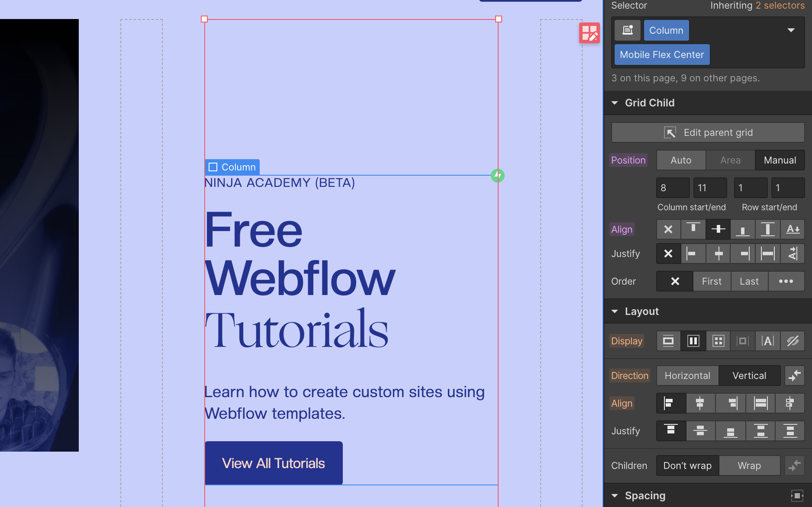Clear Grid Child align with X icon
This screenshot has width=812, height=507.
668,229
